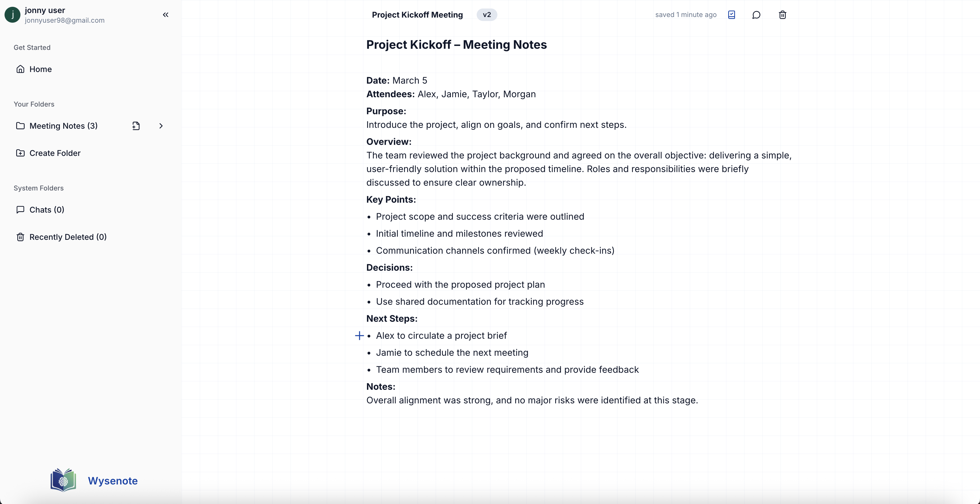Place cursor in the Overview paragraph
Viewport: 980px width, 504px height.
pyautogui.click(x=557, y=169)
